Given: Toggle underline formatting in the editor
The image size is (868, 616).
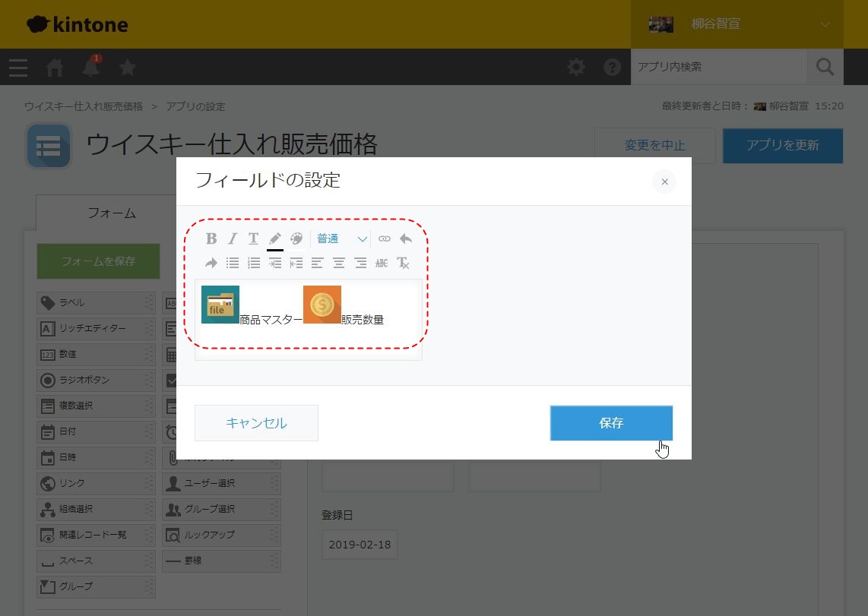Looking at the screenshot, I should 253,239.
